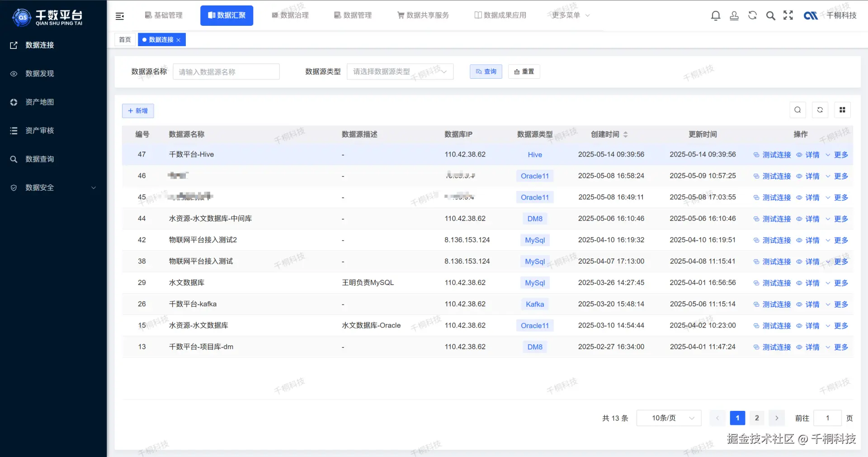This screenshot has height=457, width=868.
Task: View 详情 for 物联网平台接入测试2 row
Action: (x=808, y=240)
